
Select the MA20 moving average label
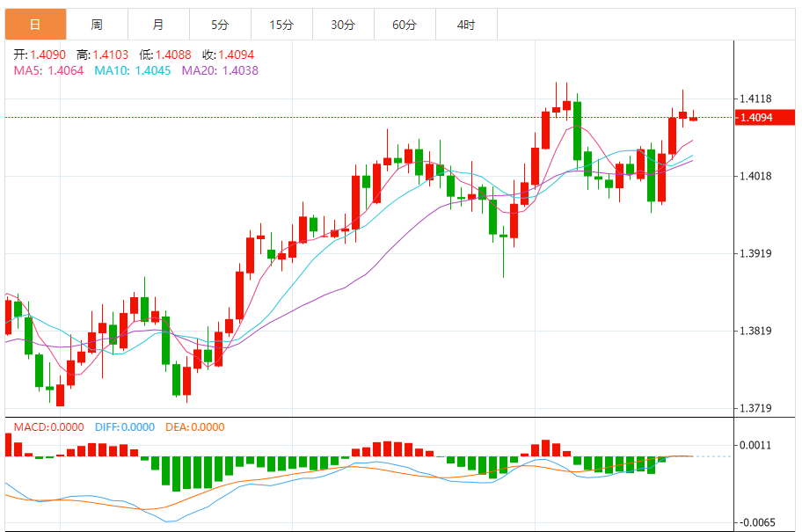[x=220, y=70]
